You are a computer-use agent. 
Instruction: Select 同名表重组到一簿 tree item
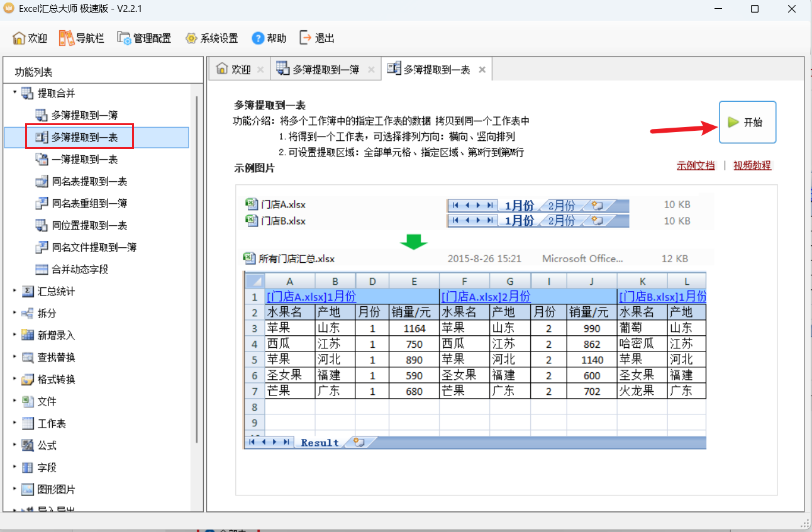click(89, 204)
